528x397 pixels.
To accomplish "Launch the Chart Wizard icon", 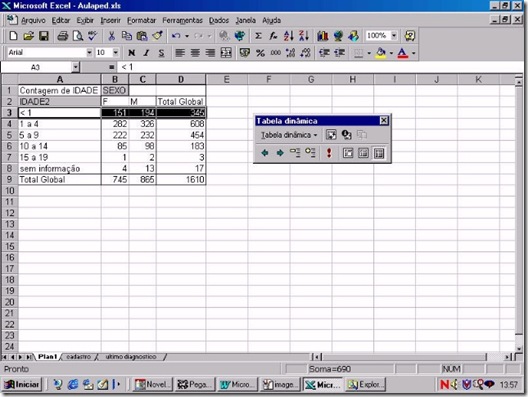I will [323, 36].
